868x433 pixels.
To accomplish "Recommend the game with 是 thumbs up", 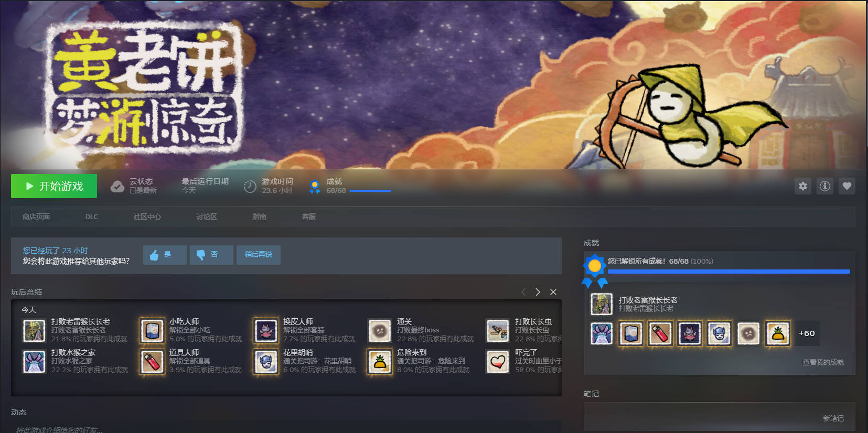I will click(164, 255).
